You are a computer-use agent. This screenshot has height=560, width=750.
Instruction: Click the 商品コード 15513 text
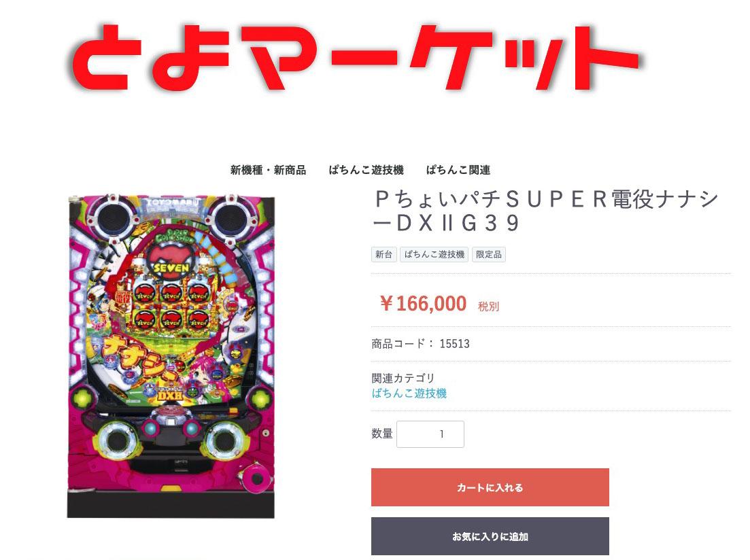(x=420, y=343)
